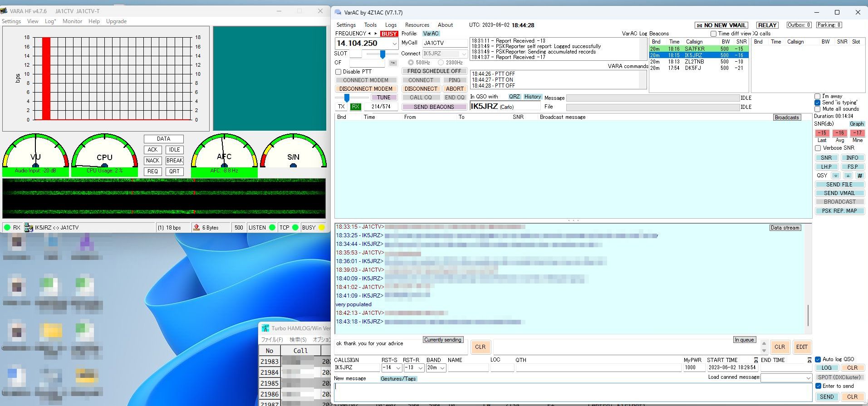Click the TX indicator in VaraC
Image resolution: width=868 pixels, height=406 pixels.
pos(341,107)
